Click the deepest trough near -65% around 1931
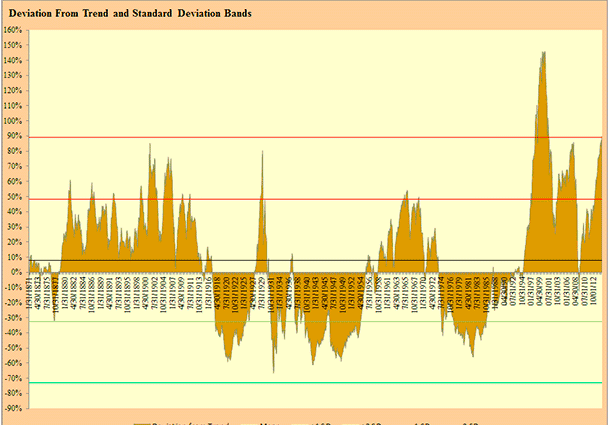Viewport: 610px width, 425px height. tap(273, 371)
